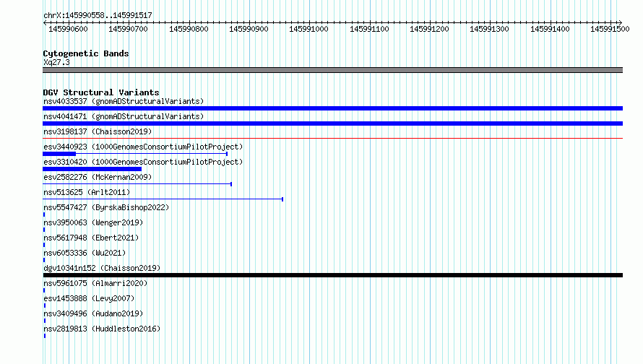Select the esv3440923 1000Genomes variant label
Image resolution: width=643 pixels, height=364 pixels.
tap(143, 147)
